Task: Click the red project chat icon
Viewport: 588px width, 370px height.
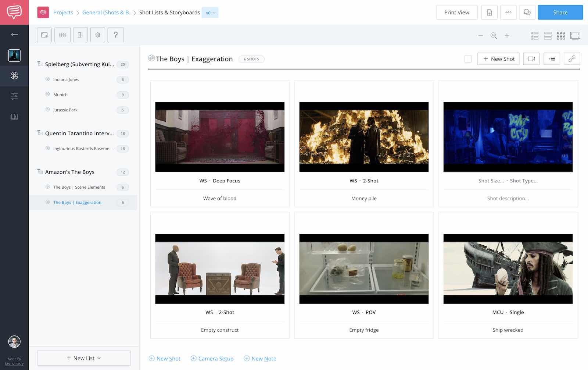Action: 43,13
